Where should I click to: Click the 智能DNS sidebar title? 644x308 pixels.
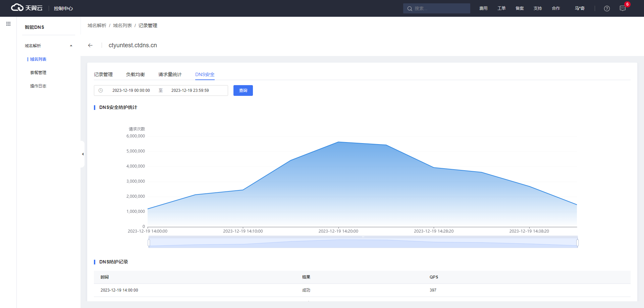(x=35, y=27)
